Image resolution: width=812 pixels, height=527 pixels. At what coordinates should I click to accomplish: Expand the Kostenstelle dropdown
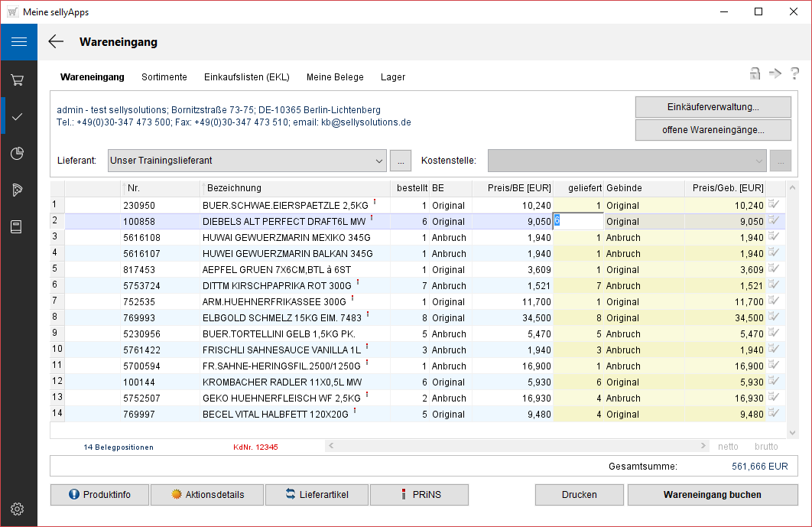(758, 161)
